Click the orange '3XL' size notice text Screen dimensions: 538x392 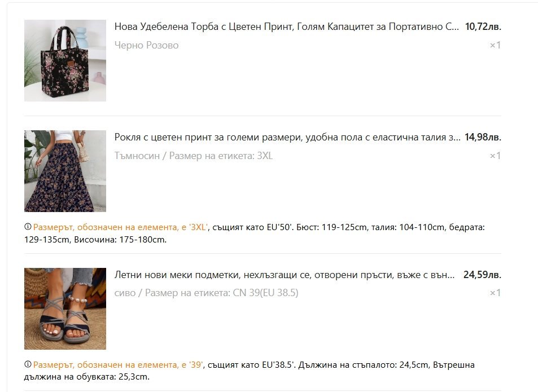121,227
